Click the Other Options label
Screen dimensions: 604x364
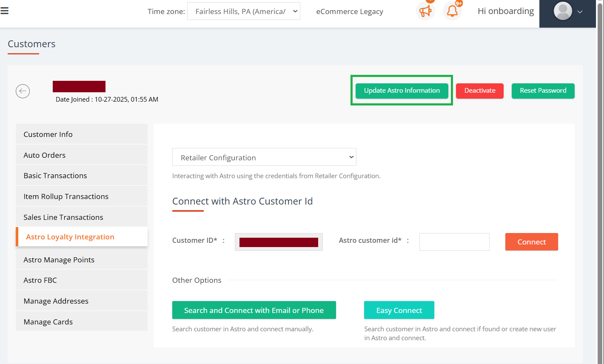coord(197,280)
